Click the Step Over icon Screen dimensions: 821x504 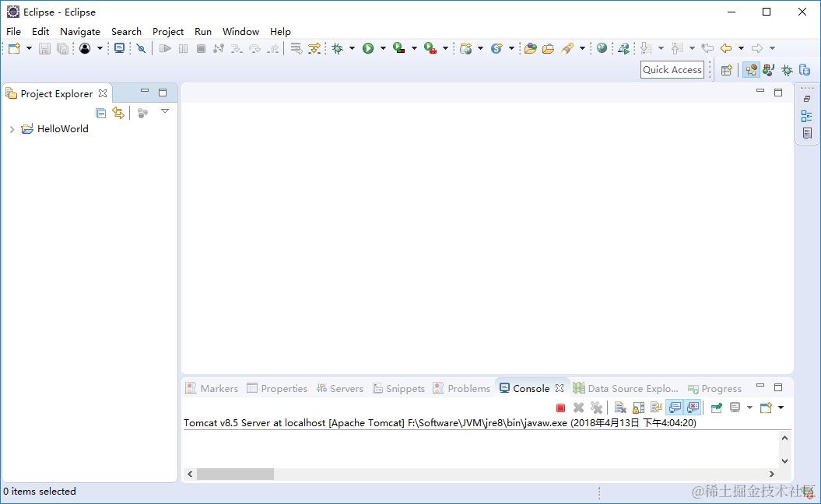255,49
